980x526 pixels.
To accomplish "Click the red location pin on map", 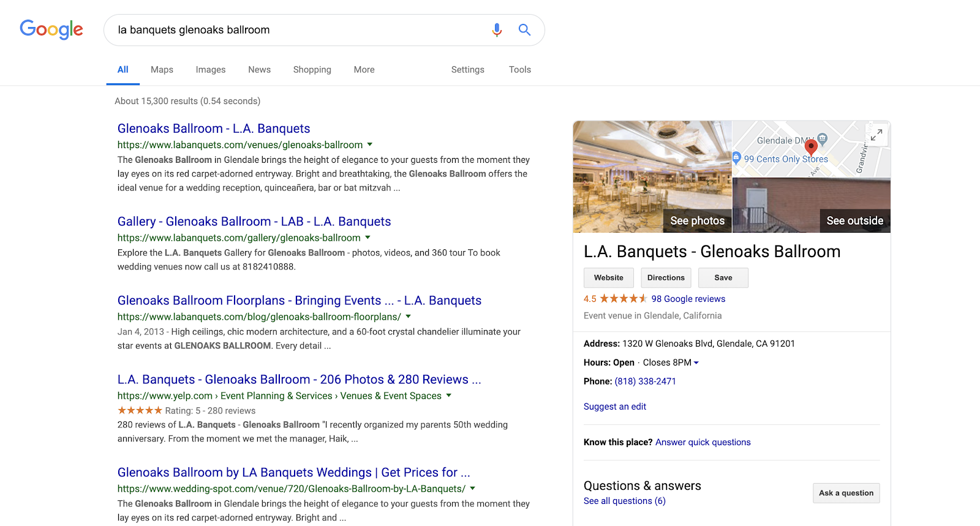I will (811, 148).
